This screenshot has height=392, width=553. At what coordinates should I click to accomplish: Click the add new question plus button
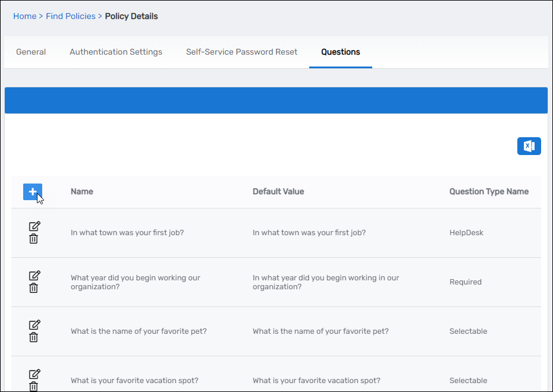tap(33, 192)
